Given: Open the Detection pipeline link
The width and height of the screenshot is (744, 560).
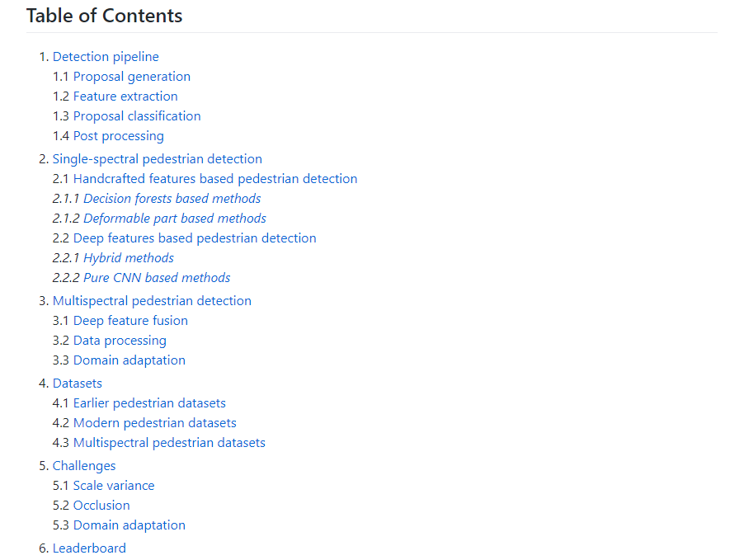Looking at the screenshot, I should [106, 57].
